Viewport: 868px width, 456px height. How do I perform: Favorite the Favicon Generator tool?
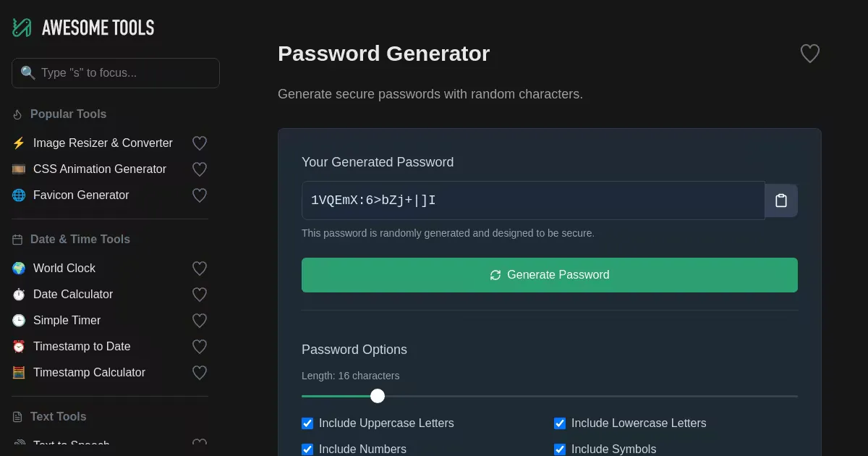tap(200, 195)
